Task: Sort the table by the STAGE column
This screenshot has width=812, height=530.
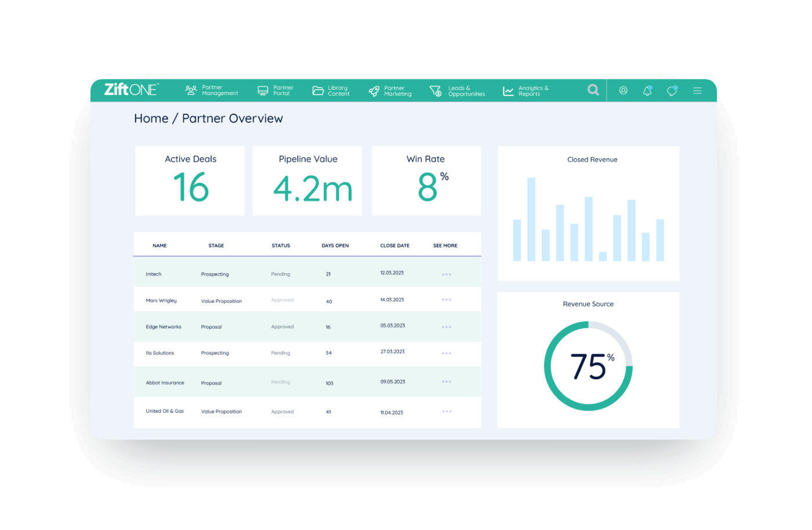Action: (x=216, y=245)
